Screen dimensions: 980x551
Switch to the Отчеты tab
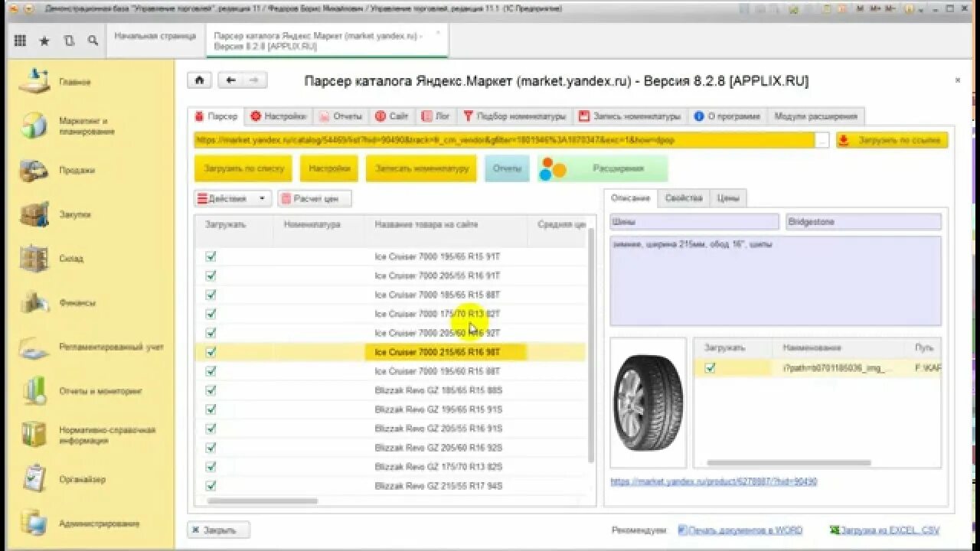340,116
